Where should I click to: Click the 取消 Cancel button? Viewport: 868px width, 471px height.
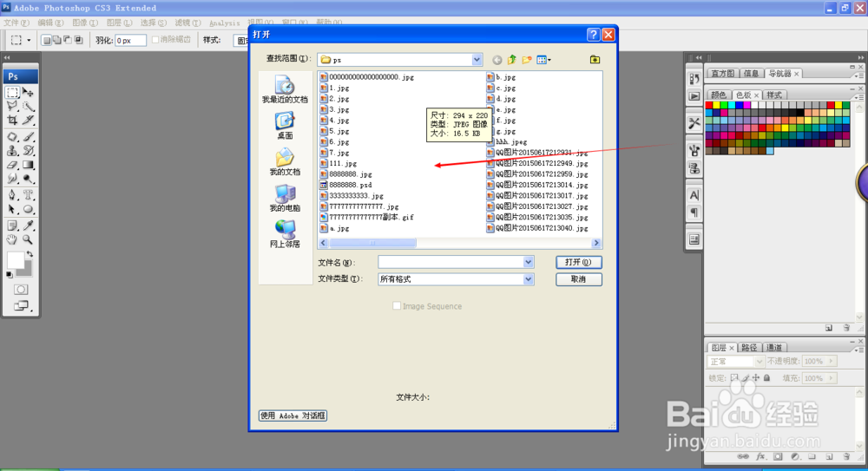point(578,279)
